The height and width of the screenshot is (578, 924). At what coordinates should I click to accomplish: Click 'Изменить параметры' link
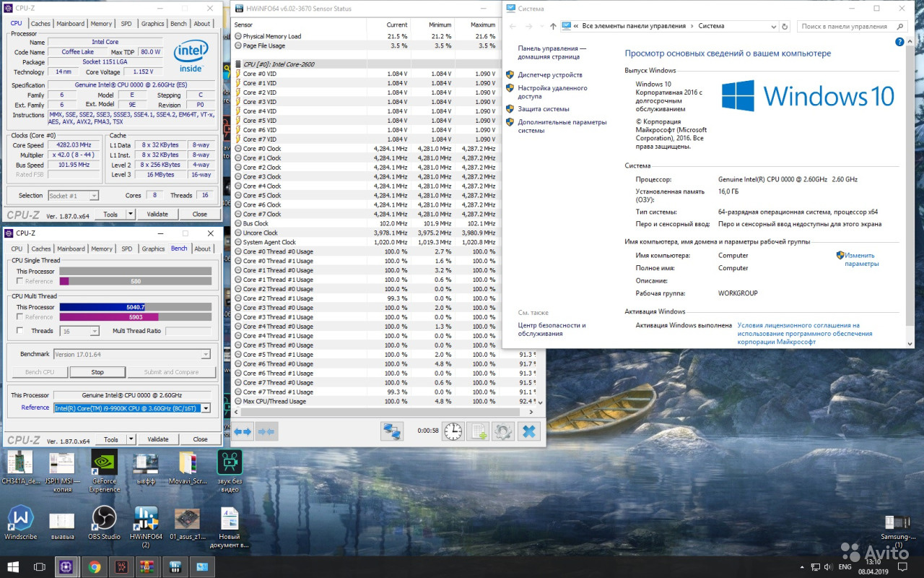tap(862, 259)
